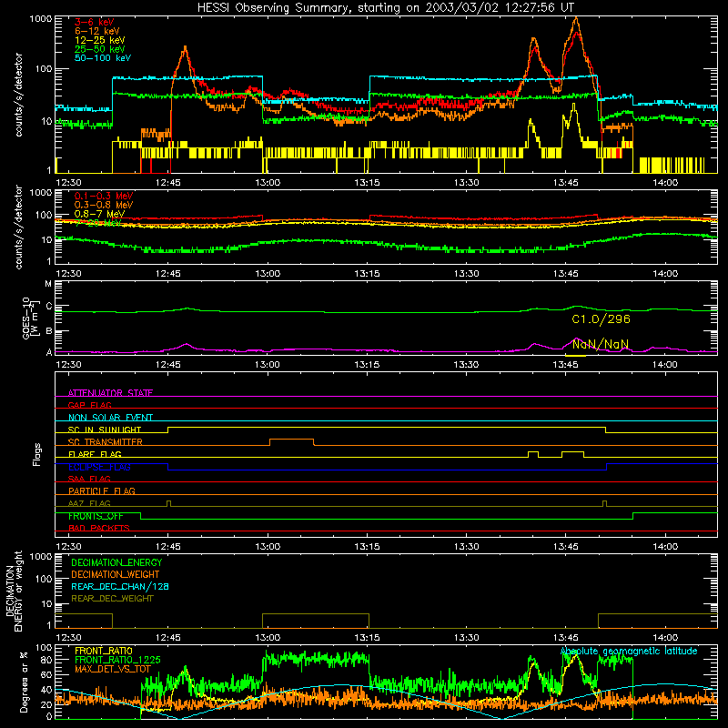Click the DECIMATION ENERGY or weight axis label

coord(14,591)
